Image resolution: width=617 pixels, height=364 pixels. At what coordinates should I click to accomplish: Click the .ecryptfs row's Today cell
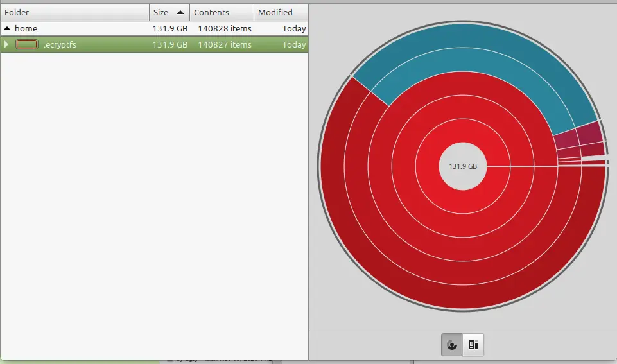[293, 45]
